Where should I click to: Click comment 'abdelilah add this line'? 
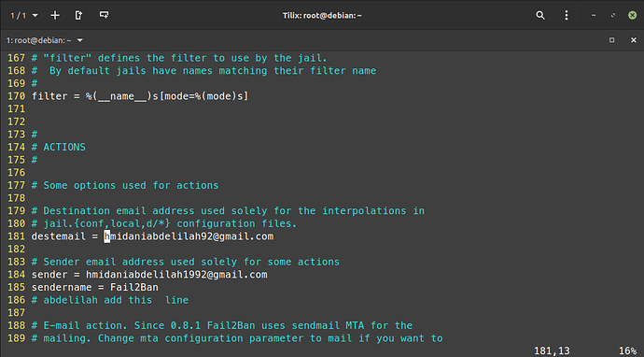110,300
